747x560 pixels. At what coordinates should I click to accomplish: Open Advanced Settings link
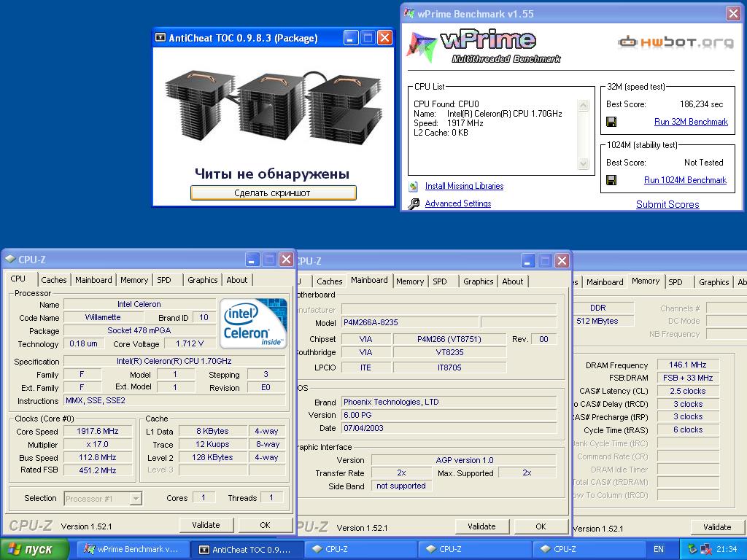[458, 203]
